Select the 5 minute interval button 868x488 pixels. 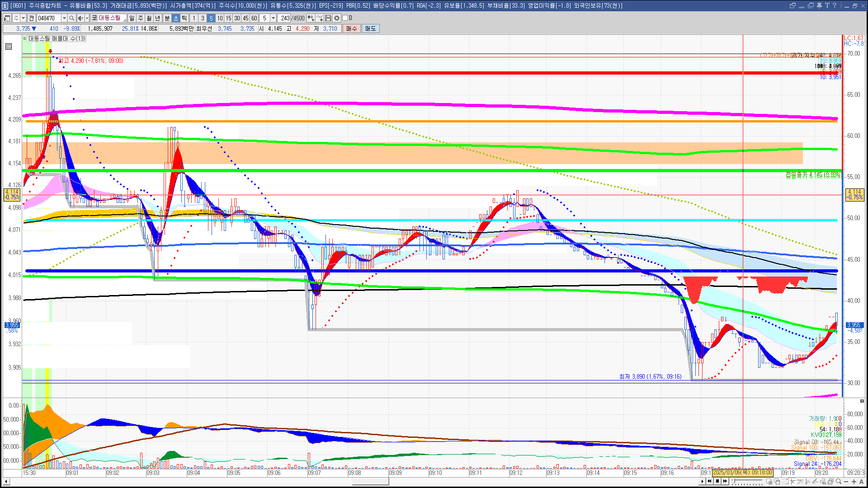pyautogui.click(x=211, y=18)
